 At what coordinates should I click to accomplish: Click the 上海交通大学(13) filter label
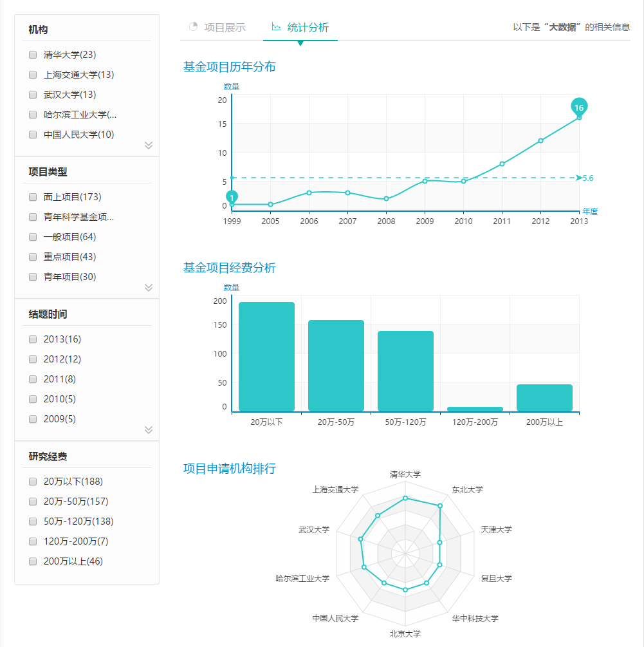[78, 75]
